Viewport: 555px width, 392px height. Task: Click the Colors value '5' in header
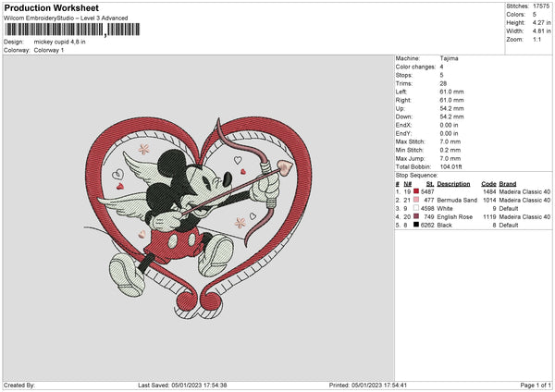pyautogui.click(x=535, y=15)
